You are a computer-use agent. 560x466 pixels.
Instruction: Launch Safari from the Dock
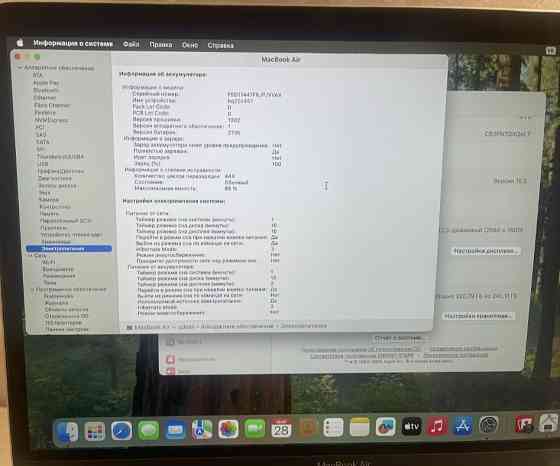click(x=121, y=431)
